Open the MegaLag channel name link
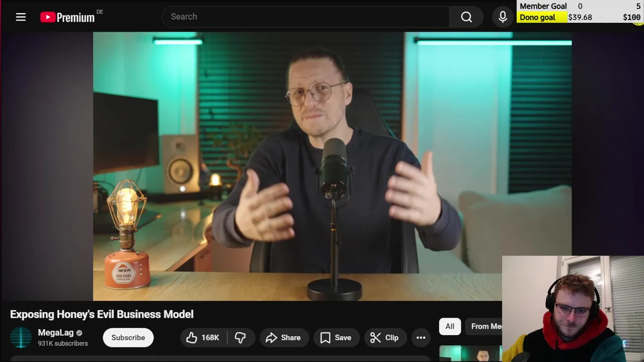This screenshot has height=362, width=644. (x=55, y=333)
